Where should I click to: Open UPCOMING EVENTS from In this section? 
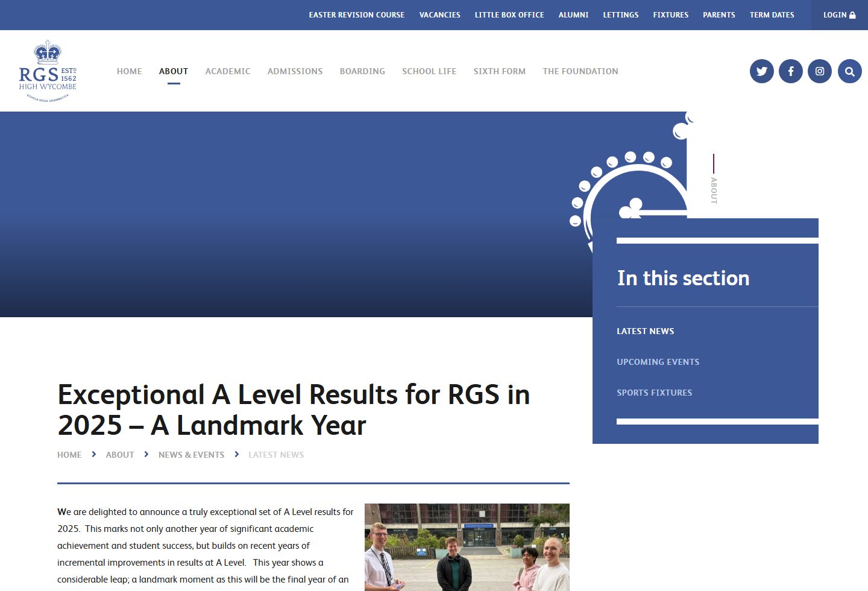(x=658, y=361)
